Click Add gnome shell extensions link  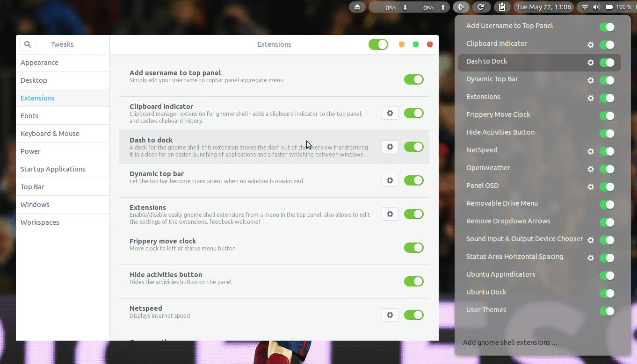(510, 343)
